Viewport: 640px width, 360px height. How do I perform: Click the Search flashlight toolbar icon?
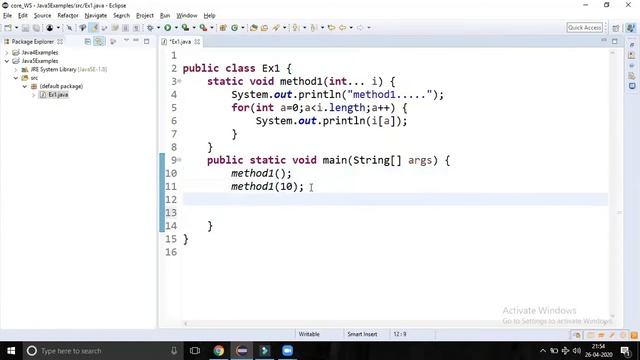click(276, 28)
